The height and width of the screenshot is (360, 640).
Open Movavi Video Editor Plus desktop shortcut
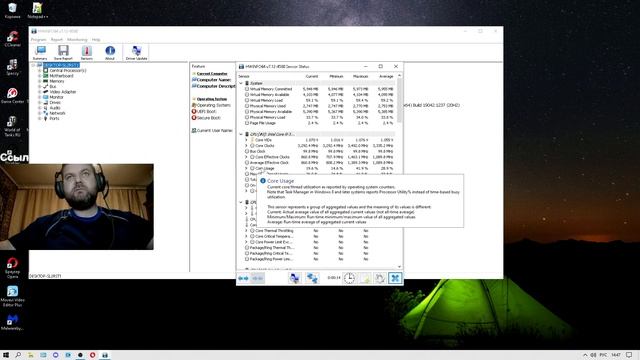click(12, 296)
